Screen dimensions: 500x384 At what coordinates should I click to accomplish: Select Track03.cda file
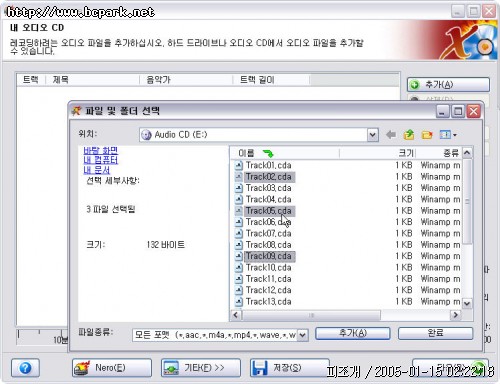[269, 188]
